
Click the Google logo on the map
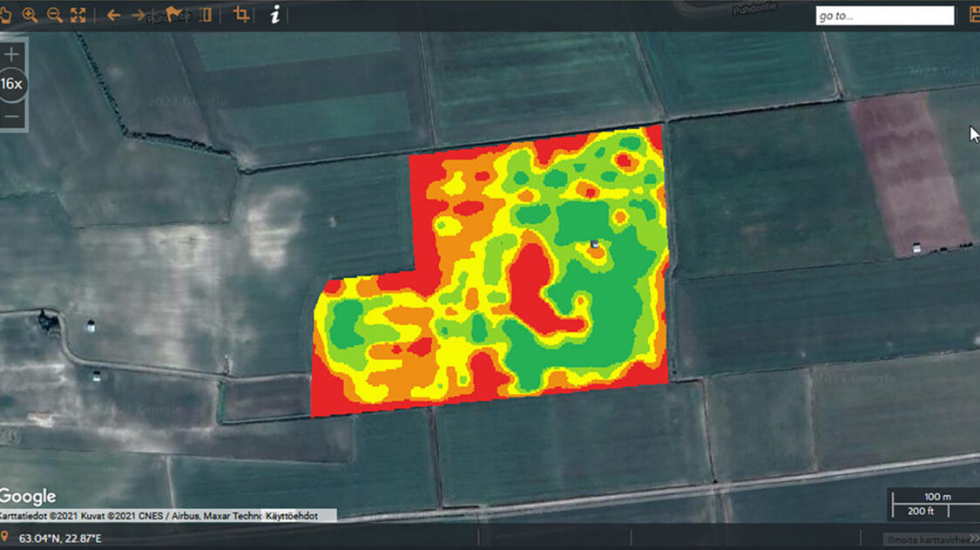[28, 497]
